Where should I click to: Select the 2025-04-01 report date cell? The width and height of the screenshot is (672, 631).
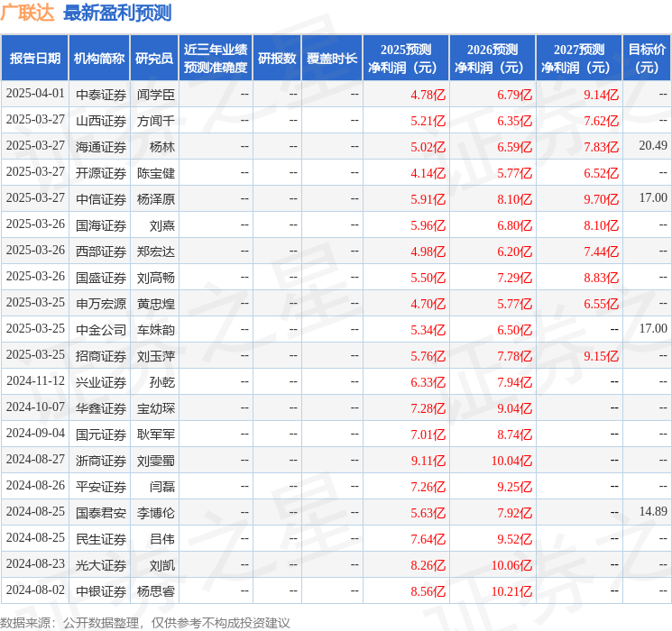tap(35, 95)
